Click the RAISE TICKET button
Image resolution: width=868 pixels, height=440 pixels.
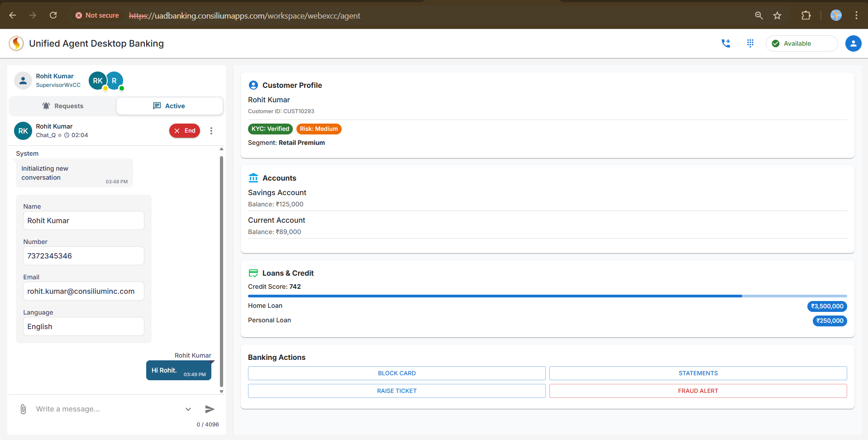pyautogui.click(x=396, y=391)
